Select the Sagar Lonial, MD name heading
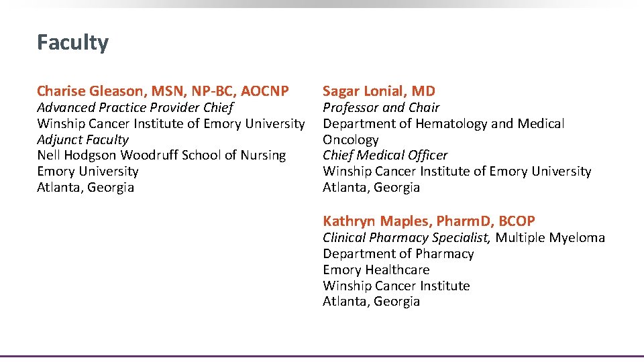 pyautogui.click(x=379, y=91)
